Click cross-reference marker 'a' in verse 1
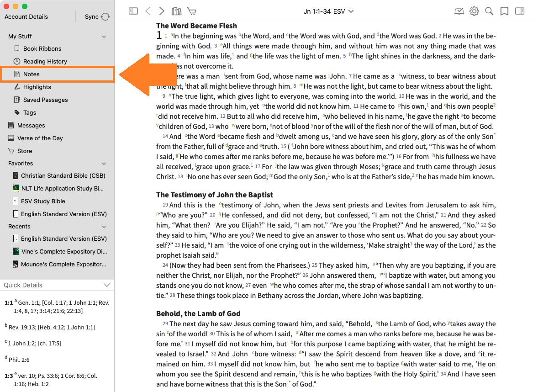The width and height of the screenshot is (538, 392). click(x=172, y=35)
